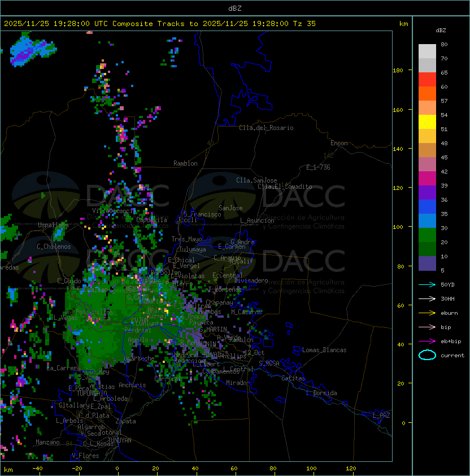Click the 'Clla.El_Cavadito' map label
The width and height of the screenshot is (470, 476).
point(285,187)
